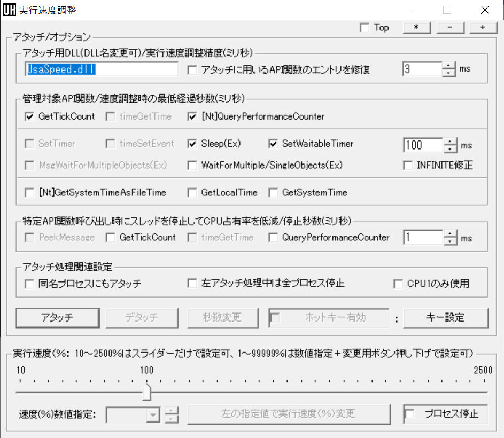Click the thread stop time field showing 1

click(x=423, y=238)
